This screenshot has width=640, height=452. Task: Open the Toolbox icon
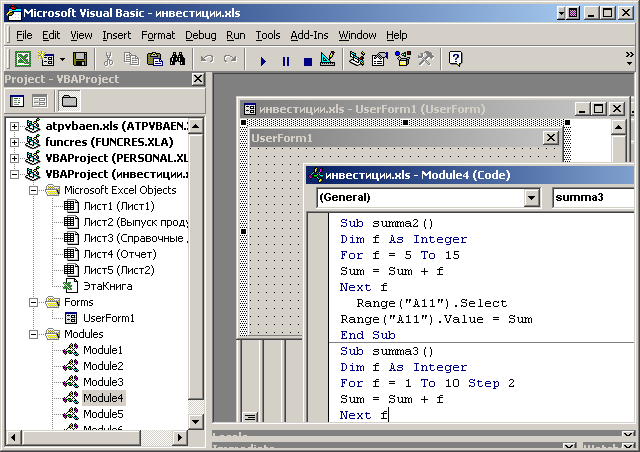pos(425,59)
